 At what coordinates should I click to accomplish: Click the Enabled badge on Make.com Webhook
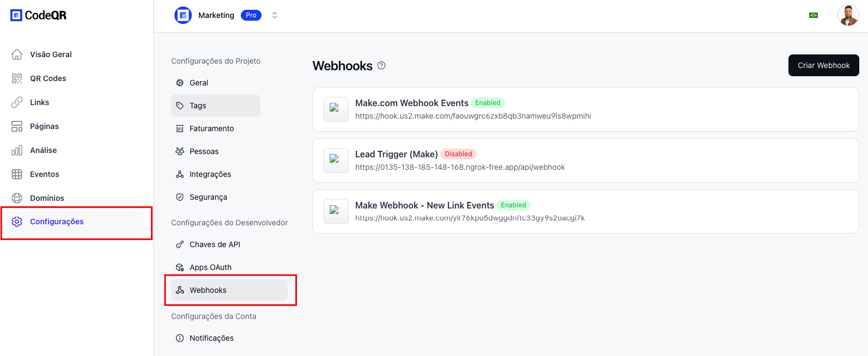point(487,103)
